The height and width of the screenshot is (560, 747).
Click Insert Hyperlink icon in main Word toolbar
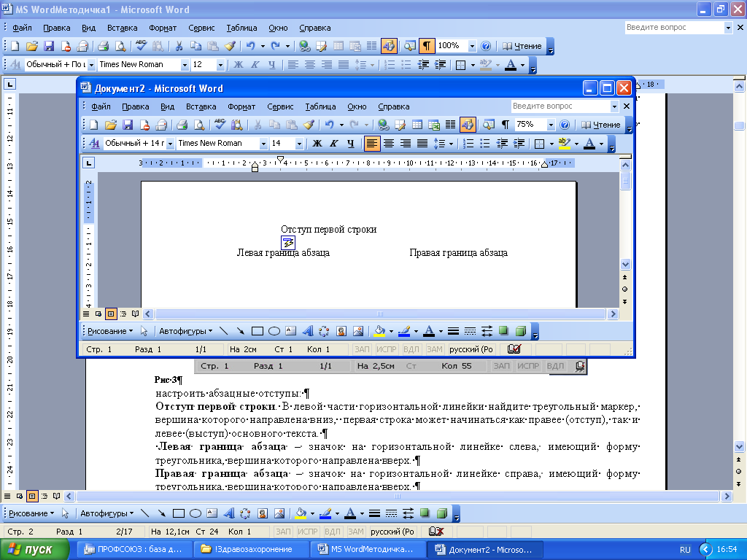tap(305, 46)
